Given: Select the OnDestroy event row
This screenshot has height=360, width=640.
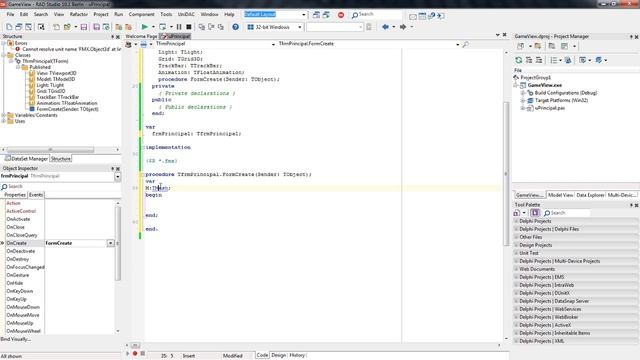Looking at the screenshot, I should coord(18,259).
